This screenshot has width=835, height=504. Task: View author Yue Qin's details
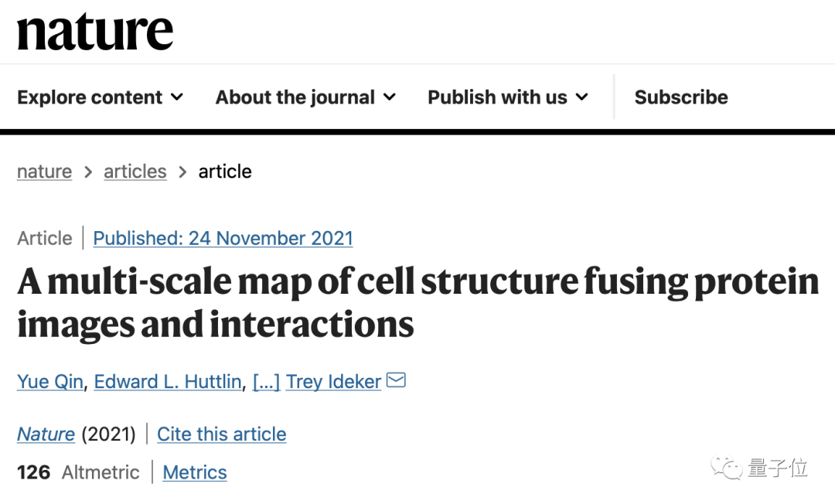click(x=49, y=382)
